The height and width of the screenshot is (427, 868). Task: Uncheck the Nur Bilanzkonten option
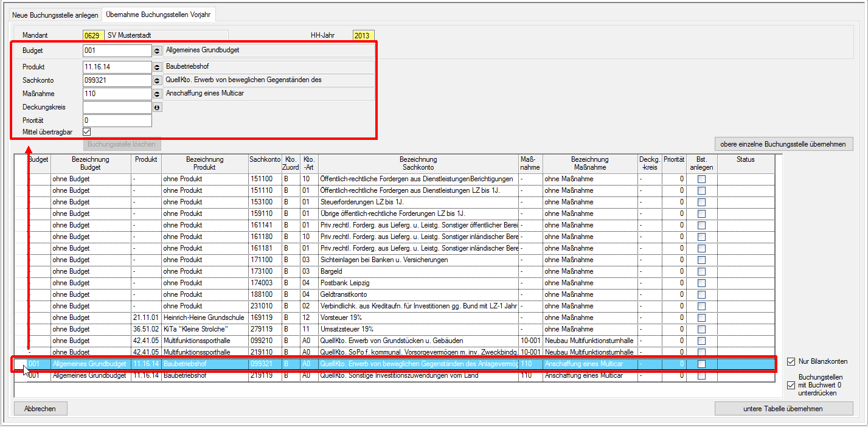791,361
